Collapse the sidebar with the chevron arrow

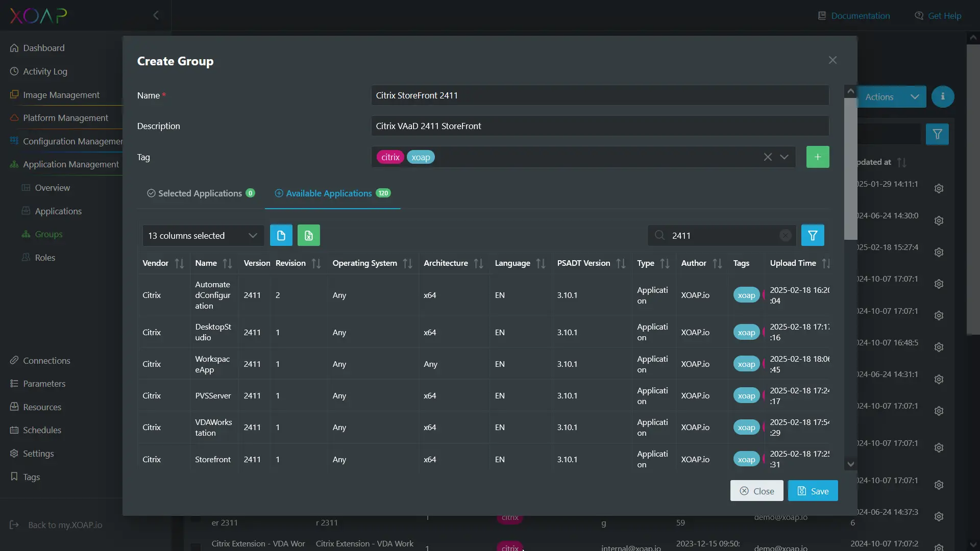[x=156, y=15]
